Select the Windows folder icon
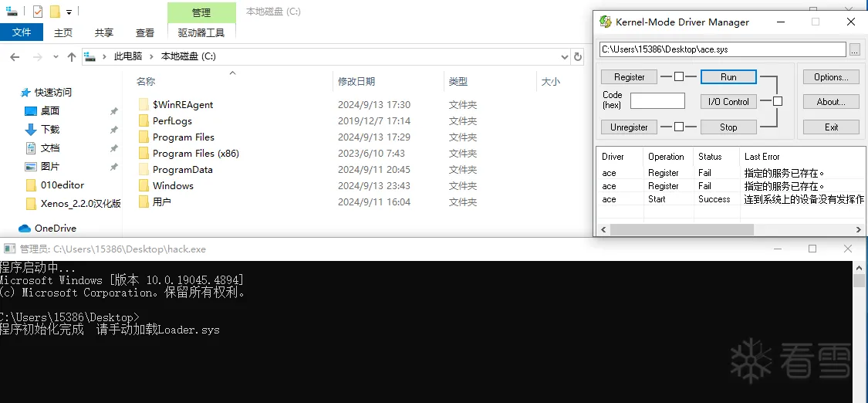 [x=144, y=185]
